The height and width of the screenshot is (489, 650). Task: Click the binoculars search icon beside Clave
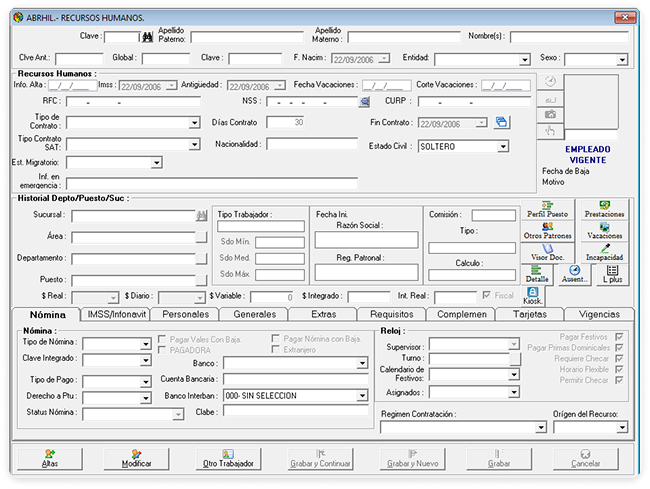point(149,38)
